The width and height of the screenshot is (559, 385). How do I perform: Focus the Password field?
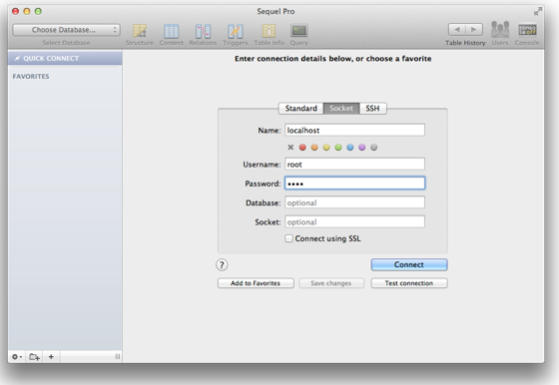coord(355,183)
